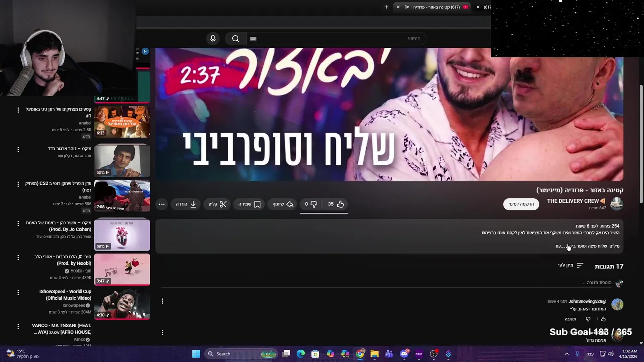Open Google Chrome from taskbar
Image resolution: width=644 pixels, height=362 pixels.
click(x=360, y=354)
